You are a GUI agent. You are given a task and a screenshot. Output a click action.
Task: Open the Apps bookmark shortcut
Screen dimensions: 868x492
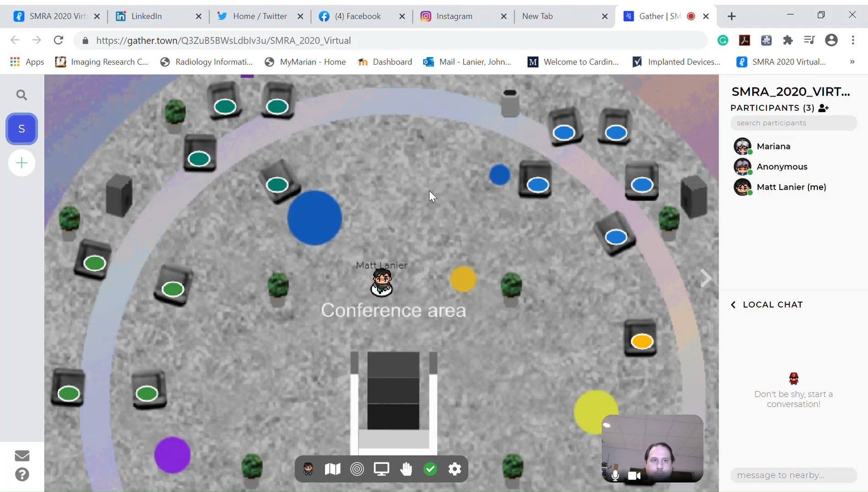pos(27,62)
